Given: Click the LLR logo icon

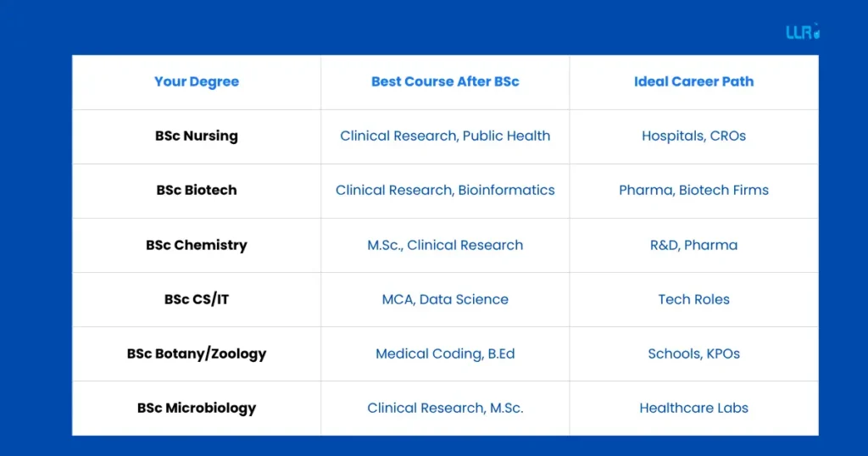Looking at the screenshot, I should coord(803,32).
